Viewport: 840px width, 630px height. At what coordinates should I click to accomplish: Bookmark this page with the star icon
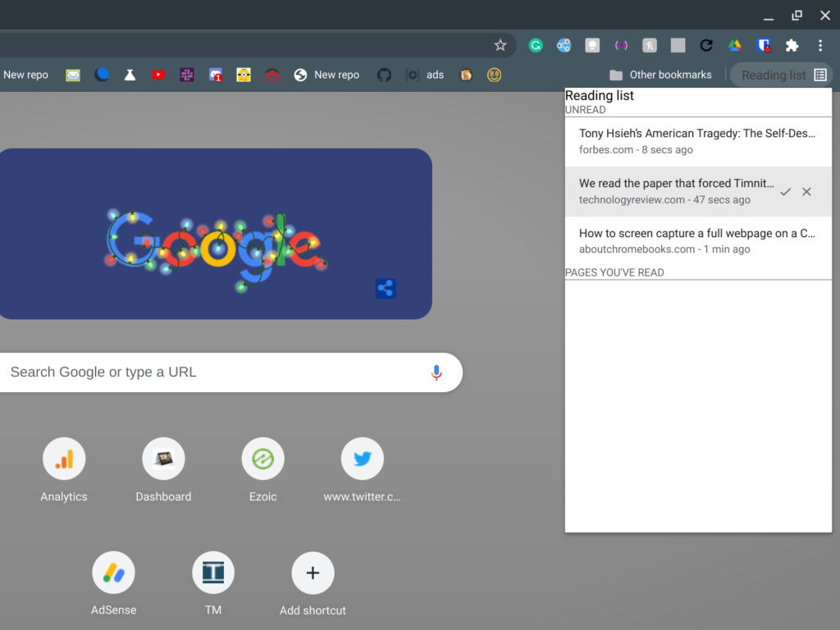(500, 45)
